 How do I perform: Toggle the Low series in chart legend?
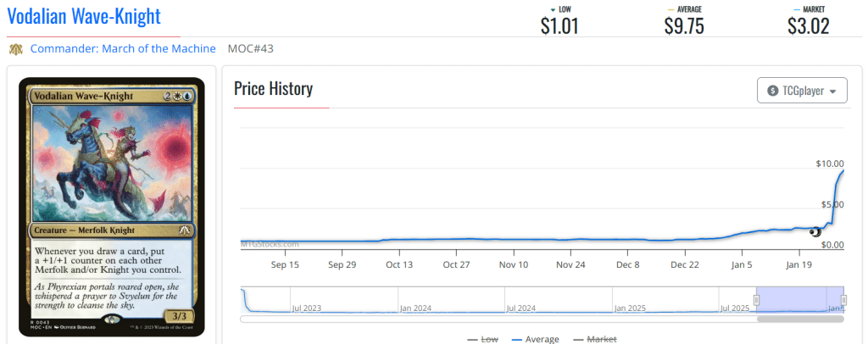[x=485, y=339]
